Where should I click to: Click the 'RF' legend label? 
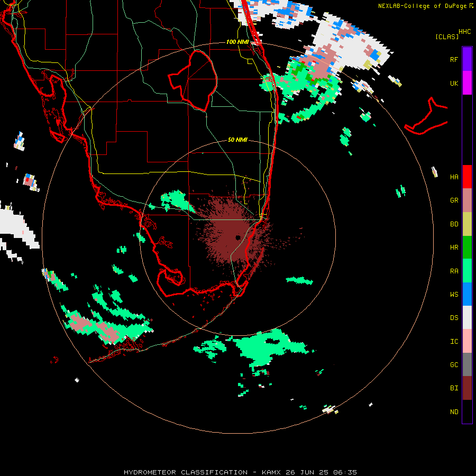[454, 59]
